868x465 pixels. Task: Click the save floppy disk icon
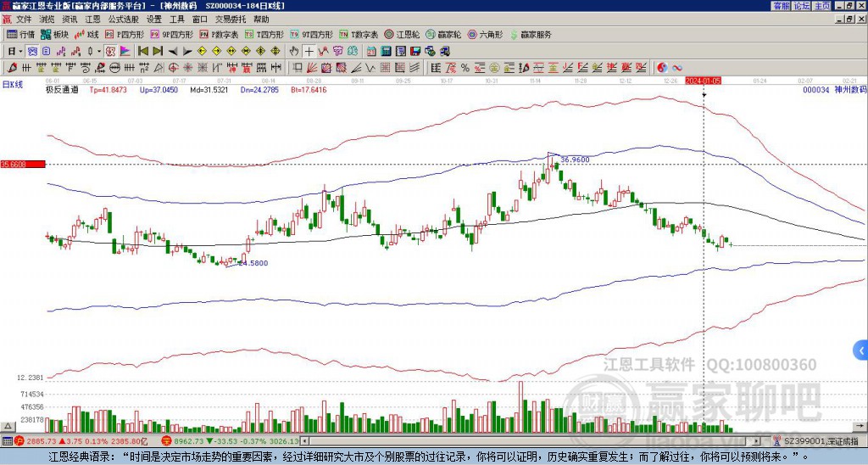415,52
